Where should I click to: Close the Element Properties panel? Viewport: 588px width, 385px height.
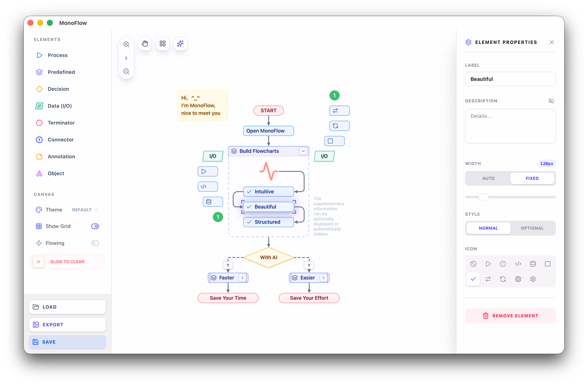[x=551, y=42]
